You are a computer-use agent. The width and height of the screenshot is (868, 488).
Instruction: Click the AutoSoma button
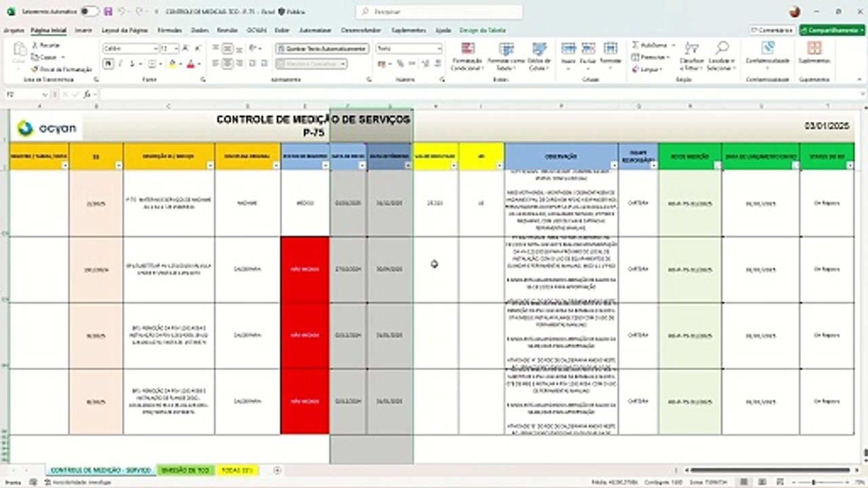(650, 45)
